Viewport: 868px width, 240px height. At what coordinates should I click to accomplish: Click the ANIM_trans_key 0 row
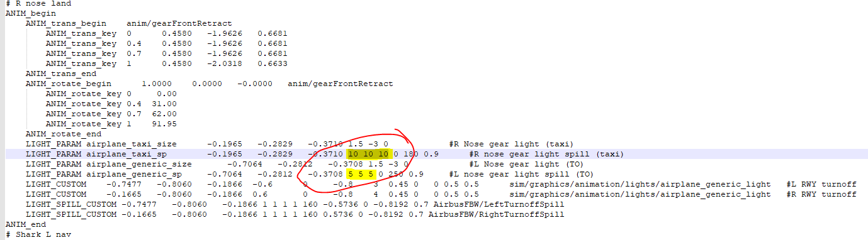[166, 33]
